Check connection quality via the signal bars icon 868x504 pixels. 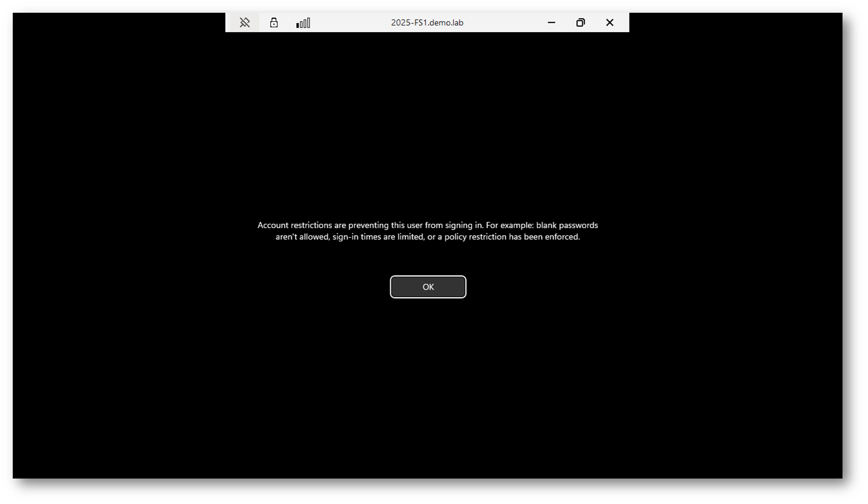303,22
